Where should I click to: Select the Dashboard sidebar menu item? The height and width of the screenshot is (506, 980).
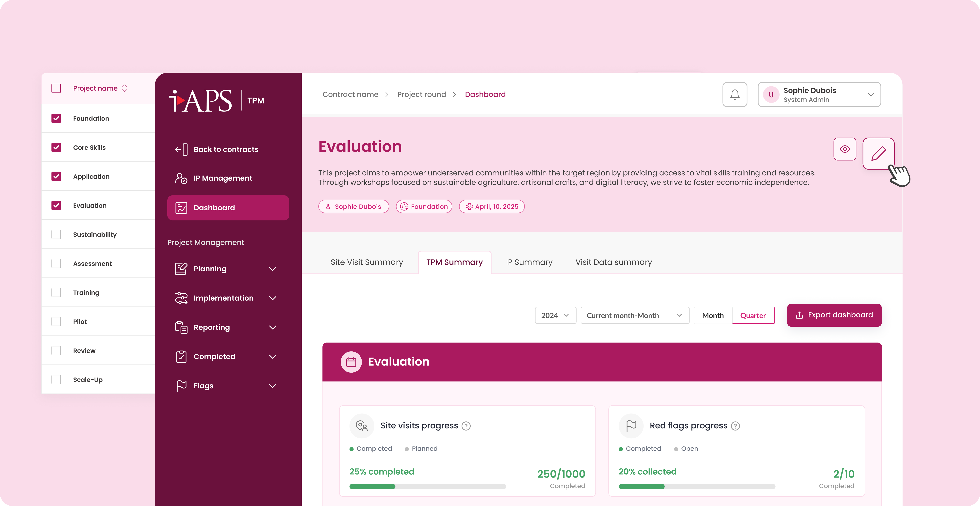228,208
